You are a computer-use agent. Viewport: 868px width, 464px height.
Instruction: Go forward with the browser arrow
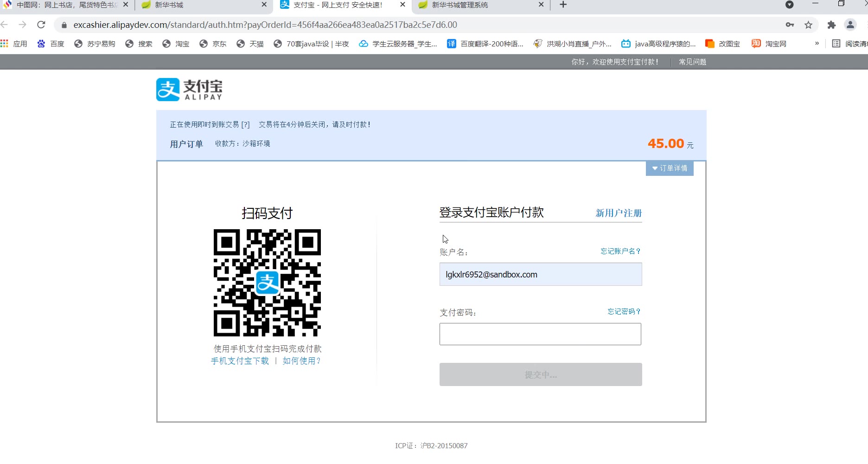coord(22,25)
